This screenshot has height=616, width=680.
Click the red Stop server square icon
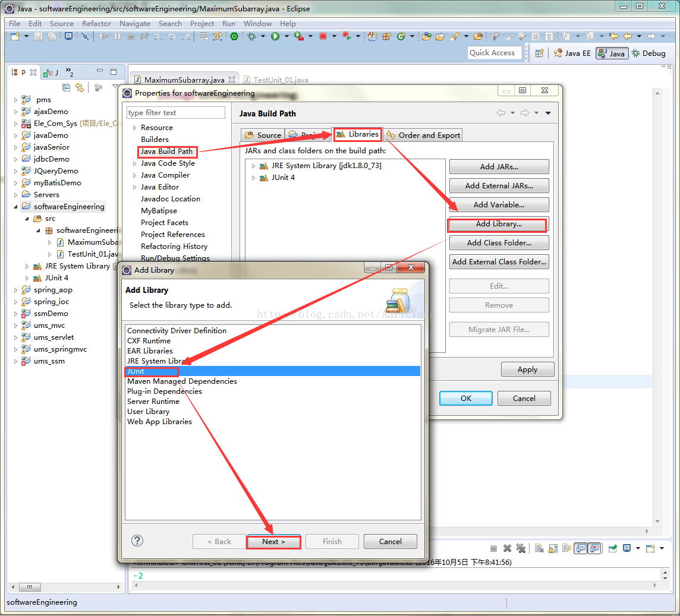pos(323,36)
